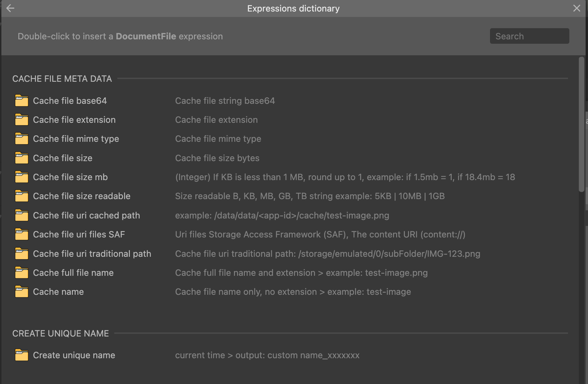This screenshot has width=588, height=384.
Task: Select the Cache file size mb folder icon
Action: click(22, 177)
